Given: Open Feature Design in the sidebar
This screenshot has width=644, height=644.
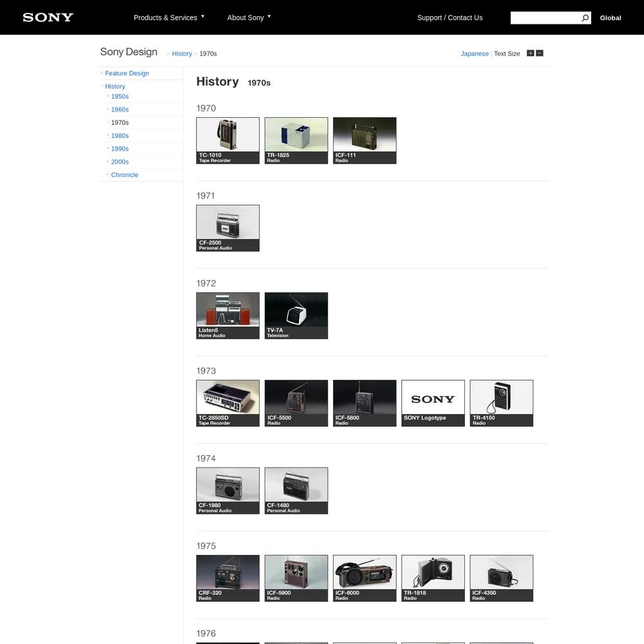Looking at the screenshot, I should 127,73.
